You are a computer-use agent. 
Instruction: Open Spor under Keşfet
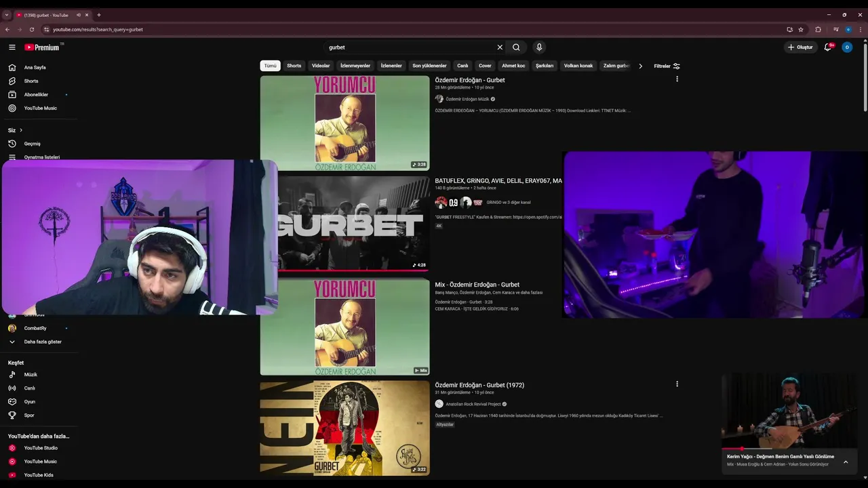click(29, 415)
